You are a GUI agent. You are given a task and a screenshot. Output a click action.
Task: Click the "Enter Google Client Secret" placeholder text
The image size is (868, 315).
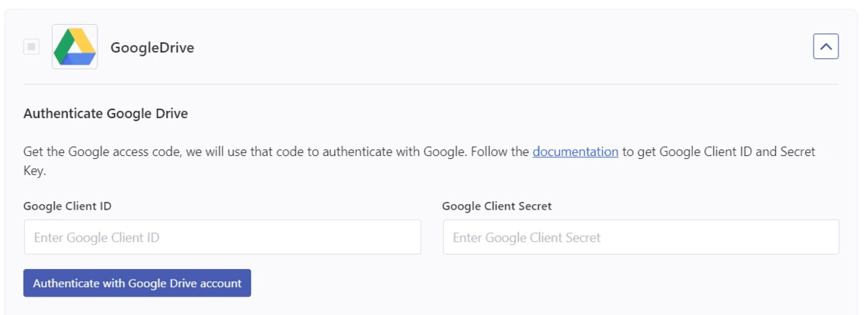pos(526,237)
